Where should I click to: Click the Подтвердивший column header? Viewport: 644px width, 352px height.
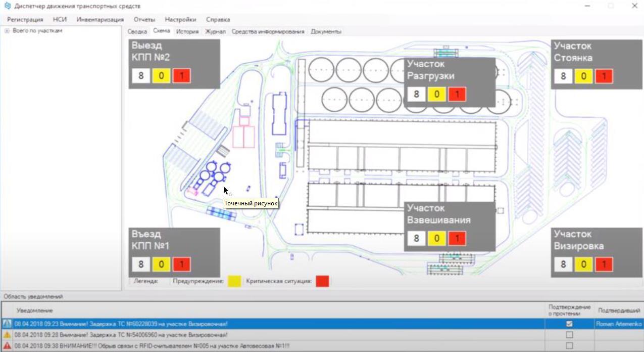coord(619,311)
